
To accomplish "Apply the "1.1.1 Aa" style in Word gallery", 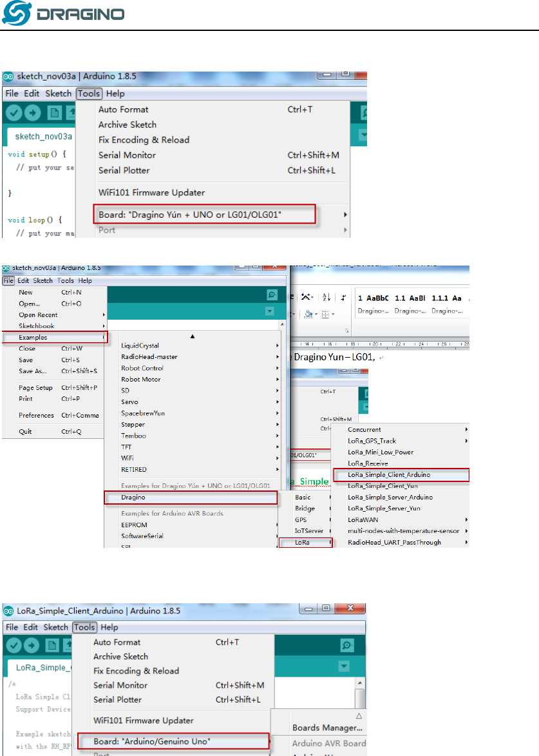I will 447,304.
